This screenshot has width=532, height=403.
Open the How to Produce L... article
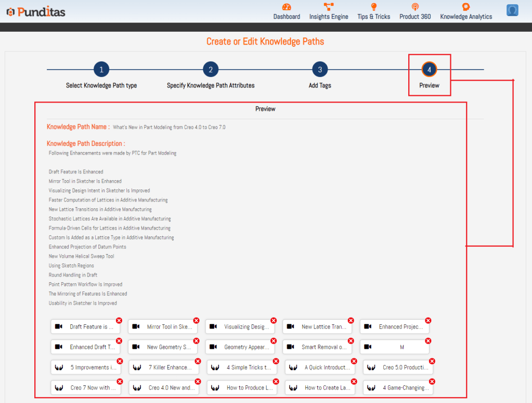249,388
